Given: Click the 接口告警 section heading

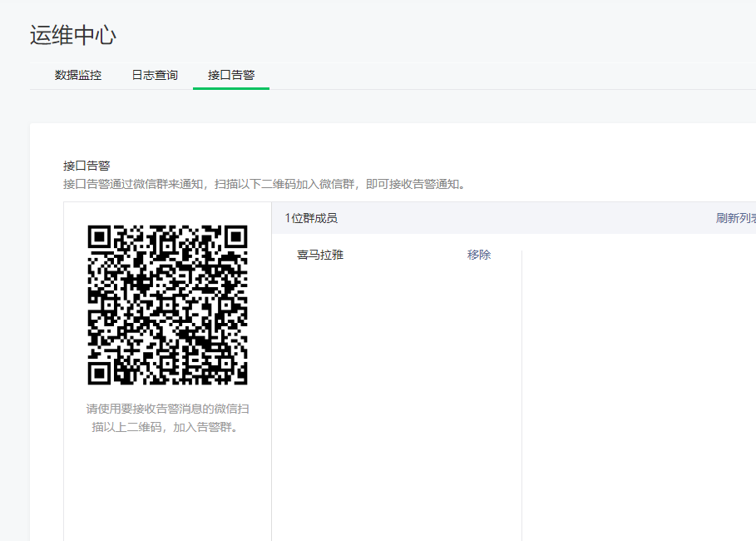Looking at the screenshot, I should (x=86, y=166).
